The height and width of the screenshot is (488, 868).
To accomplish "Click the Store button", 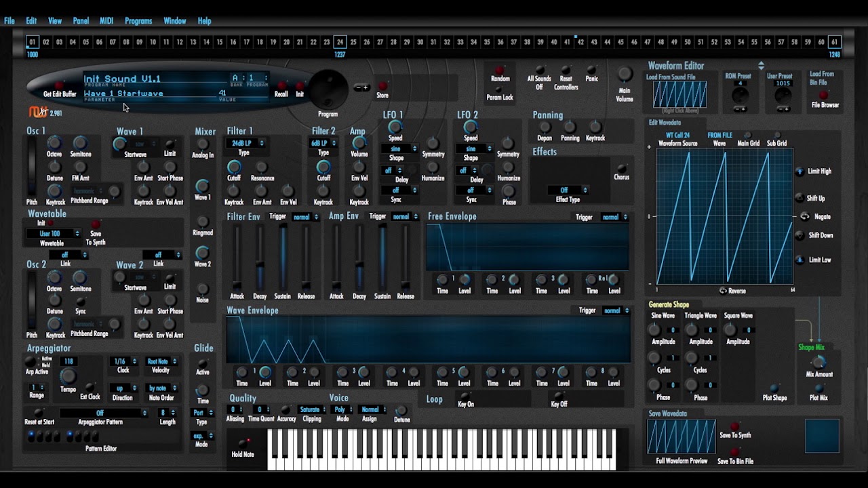I will (x=382, y=86).
